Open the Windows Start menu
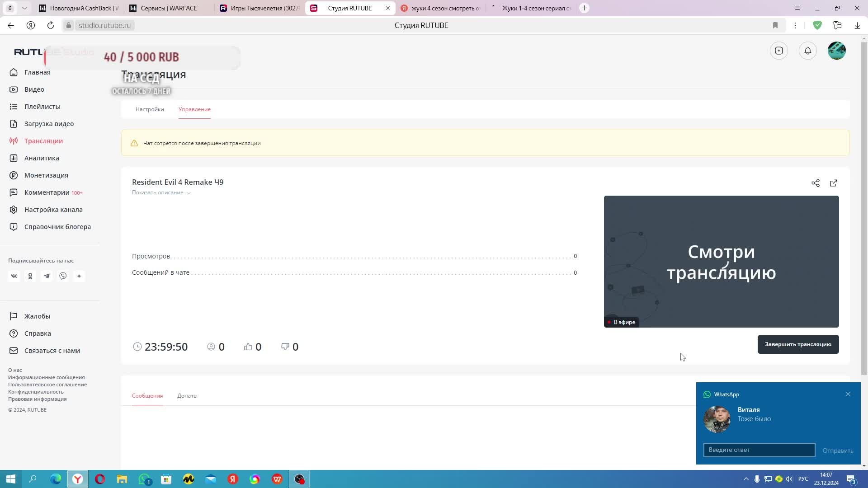This screenshot has height=488, width=868. click(11, 479)
